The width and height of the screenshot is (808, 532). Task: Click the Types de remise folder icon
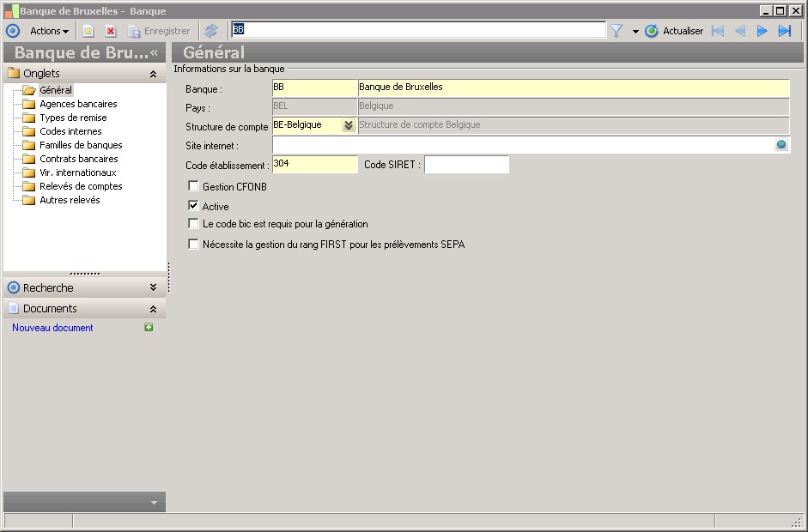click(29, 118)
